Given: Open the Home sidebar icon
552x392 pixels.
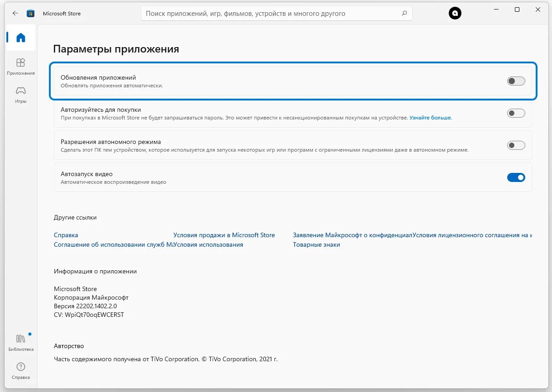Looking at the screenshot, I should pos(21,38).
